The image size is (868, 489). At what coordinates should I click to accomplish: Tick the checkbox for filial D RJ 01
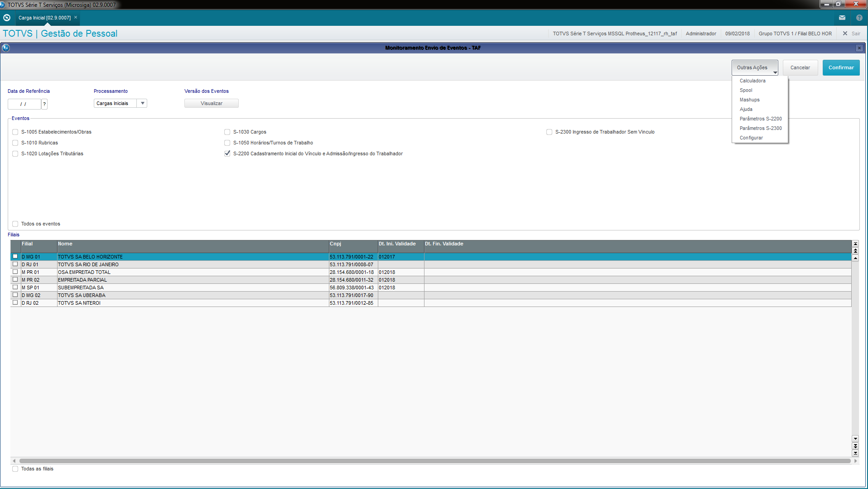click(15, 264)
